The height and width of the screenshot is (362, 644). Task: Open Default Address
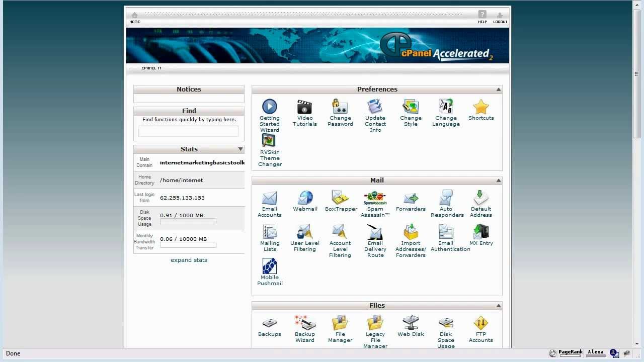481,204
